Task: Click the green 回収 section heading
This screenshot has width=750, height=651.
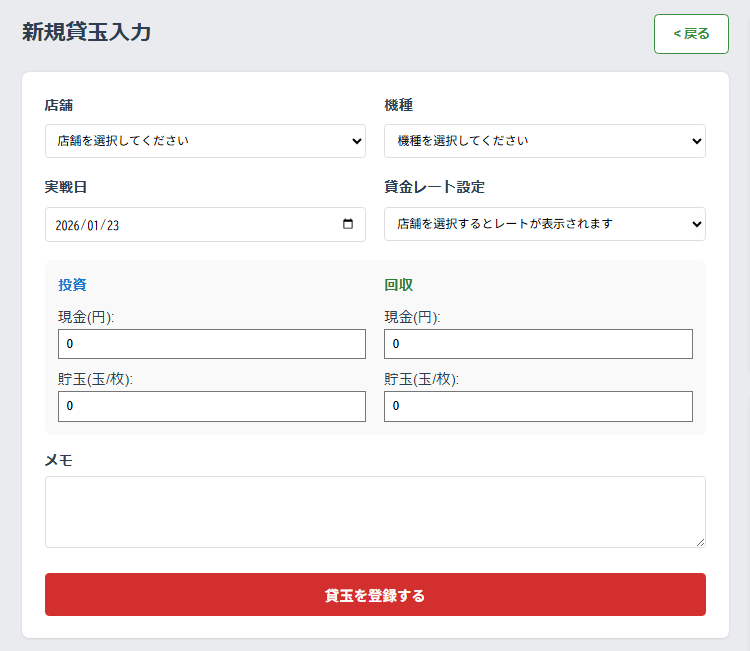Action: (x=398, y=285)
